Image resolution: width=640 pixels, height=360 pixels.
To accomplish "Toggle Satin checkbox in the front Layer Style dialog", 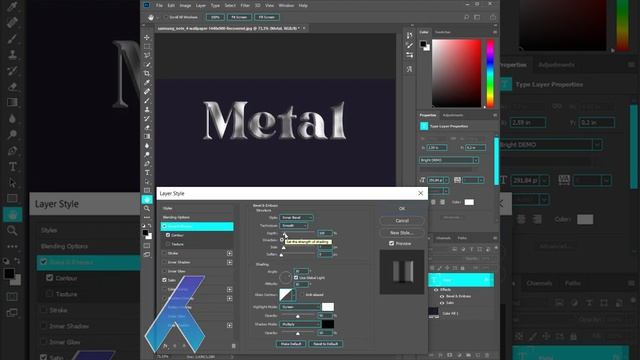I will tap(164, 280).
